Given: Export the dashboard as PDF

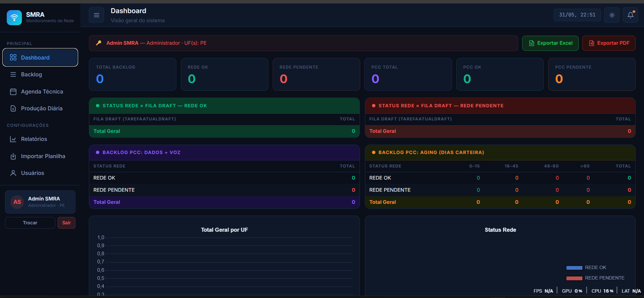Looking at the screenshot, I should (609, 43).
